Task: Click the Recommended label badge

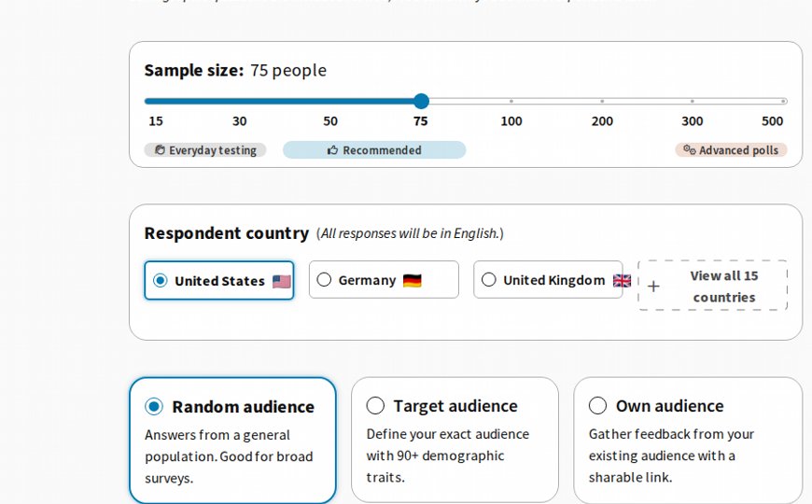Action: tap(374, 150)
